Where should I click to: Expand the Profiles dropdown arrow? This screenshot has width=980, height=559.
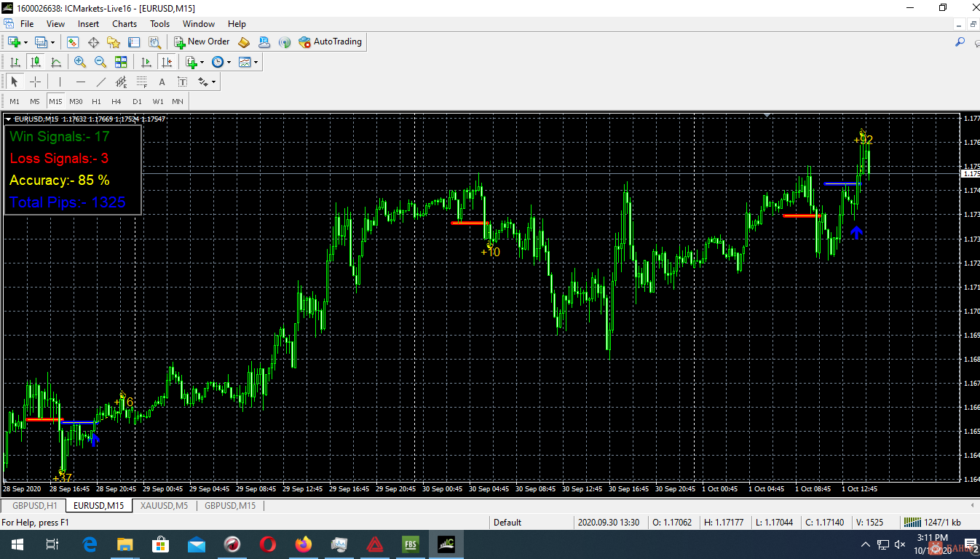click(52, 42)
